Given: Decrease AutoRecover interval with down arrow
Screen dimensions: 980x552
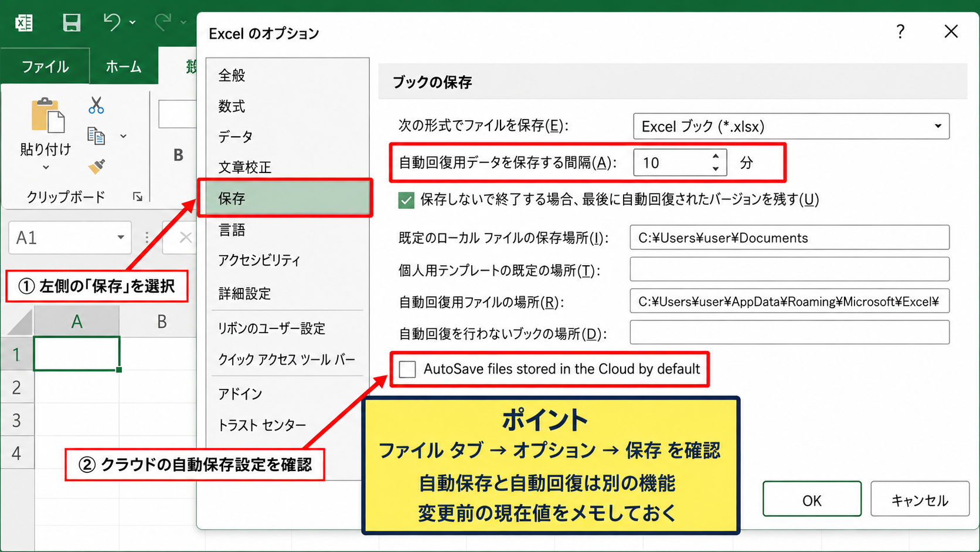Looking at the screenshot, I should click(716, 169).
